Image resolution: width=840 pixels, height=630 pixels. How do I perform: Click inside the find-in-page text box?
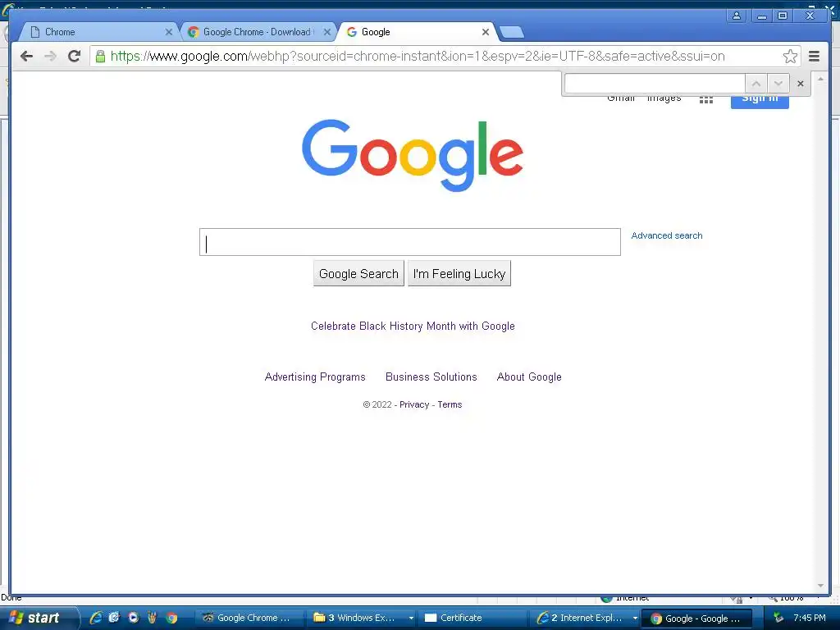click(655, 84)
